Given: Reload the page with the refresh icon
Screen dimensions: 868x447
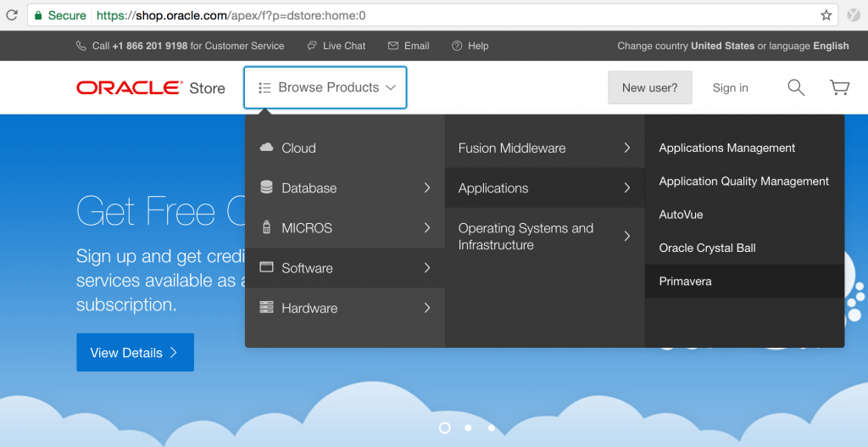Looking at the screenshot, I should pyautogui.click(x=12, y=15).
